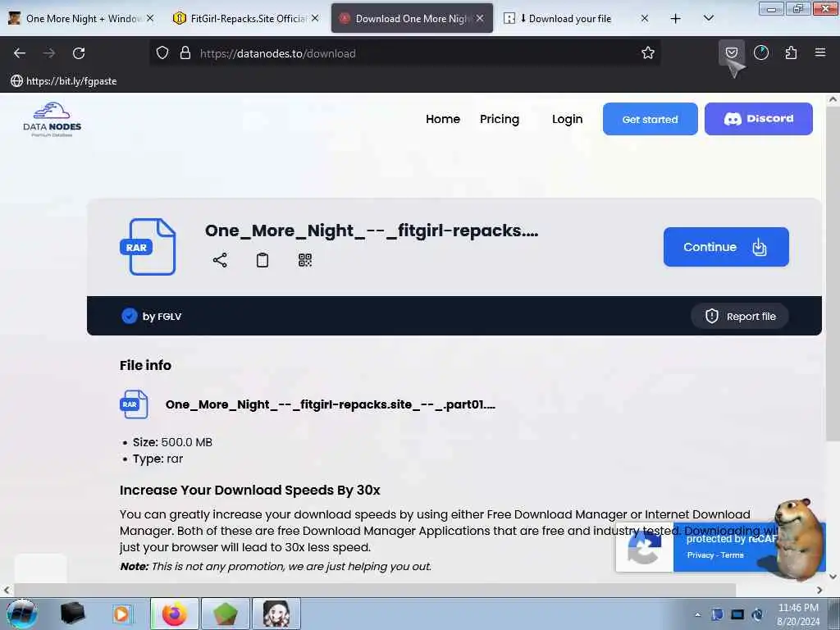840x630 pixels.
Task: Click the reCAPTCHA logo badge
Action: point(645,547)
